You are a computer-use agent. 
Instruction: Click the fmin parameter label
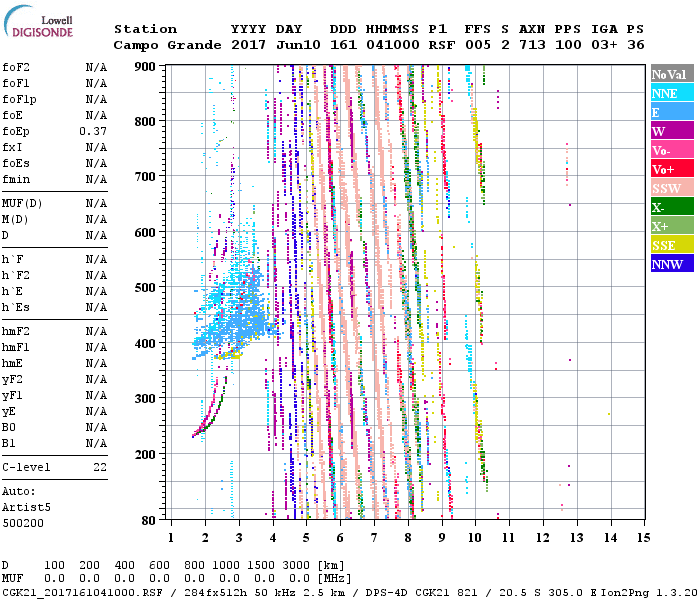tap(16, 179)
